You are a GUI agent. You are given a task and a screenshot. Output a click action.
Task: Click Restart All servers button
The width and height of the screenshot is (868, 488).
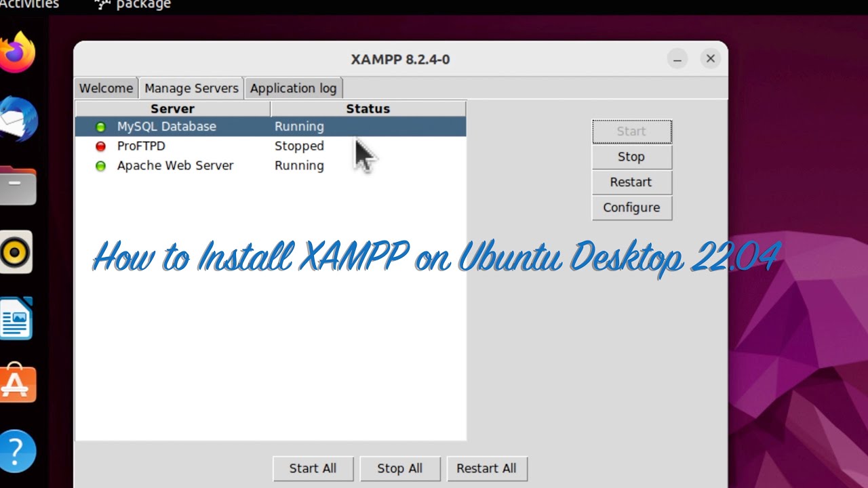tap(486, 468)
